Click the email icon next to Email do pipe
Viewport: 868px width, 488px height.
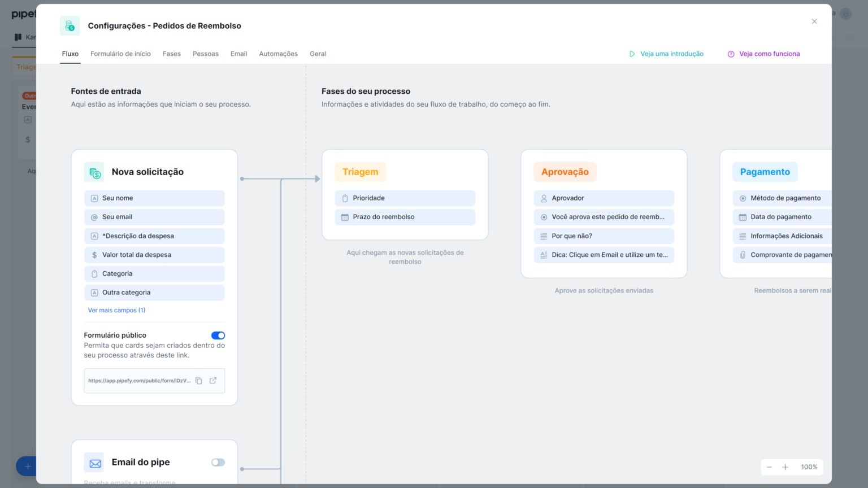[94, 461]
